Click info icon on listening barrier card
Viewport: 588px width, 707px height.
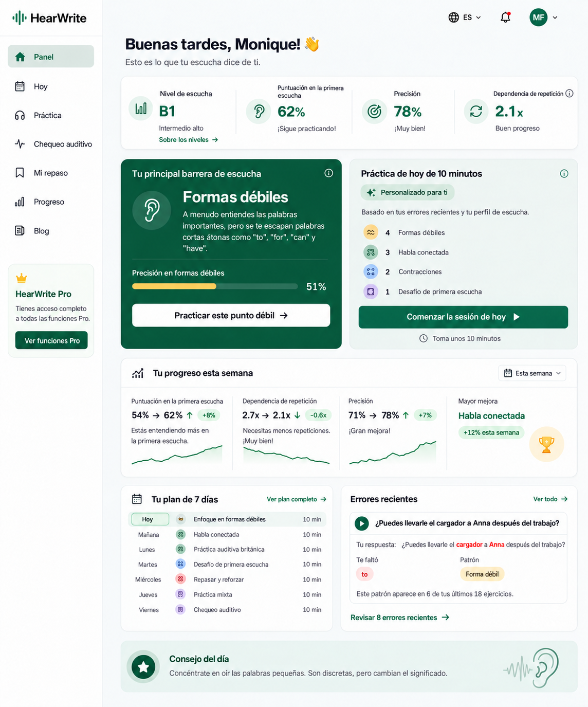[x=329, y=173]
